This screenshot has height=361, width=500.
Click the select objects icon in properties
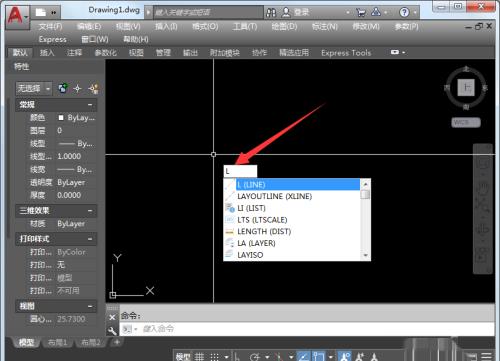pos(77,88)
